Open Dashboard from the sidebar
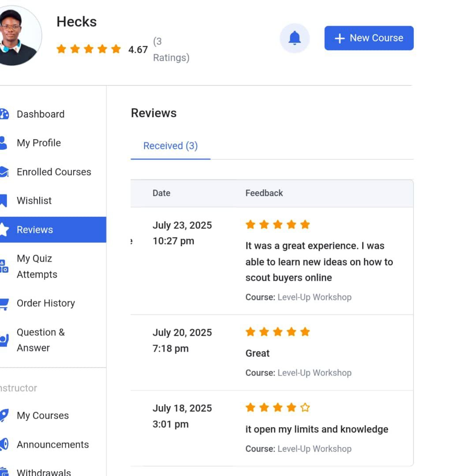The height and width of the screenshot is (476, 460). pyautogui.click(x=41, y=114)
